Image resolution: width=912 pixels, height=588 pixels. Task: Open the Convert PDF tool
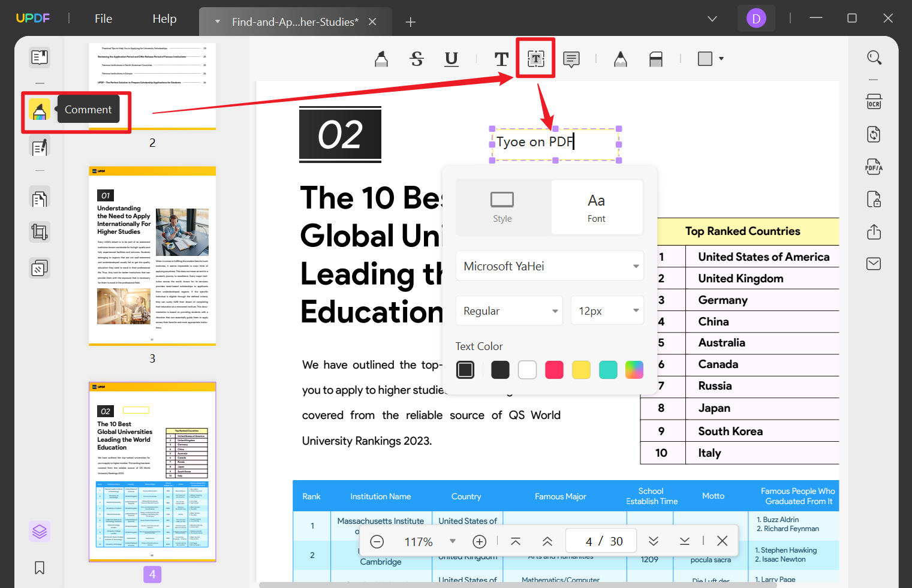point(874,134)
